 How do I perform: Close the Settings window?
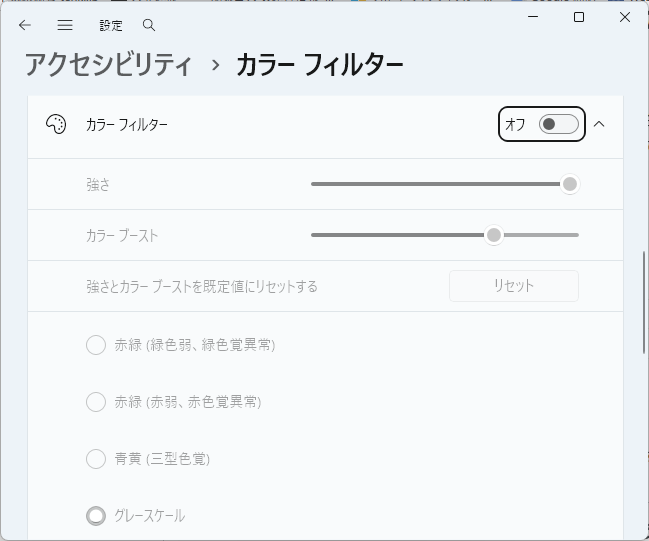point(625,17)
